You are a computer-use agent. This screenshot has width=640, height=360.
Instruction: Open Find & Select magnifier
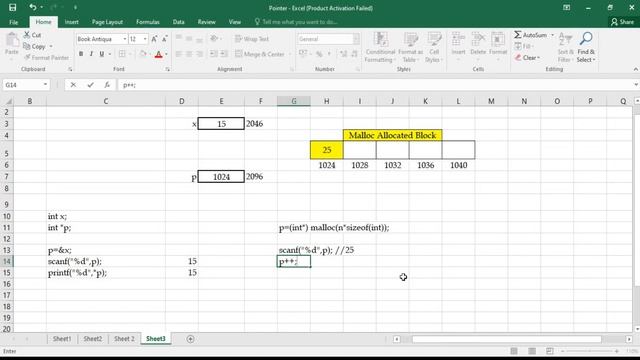tap(586, 39)
